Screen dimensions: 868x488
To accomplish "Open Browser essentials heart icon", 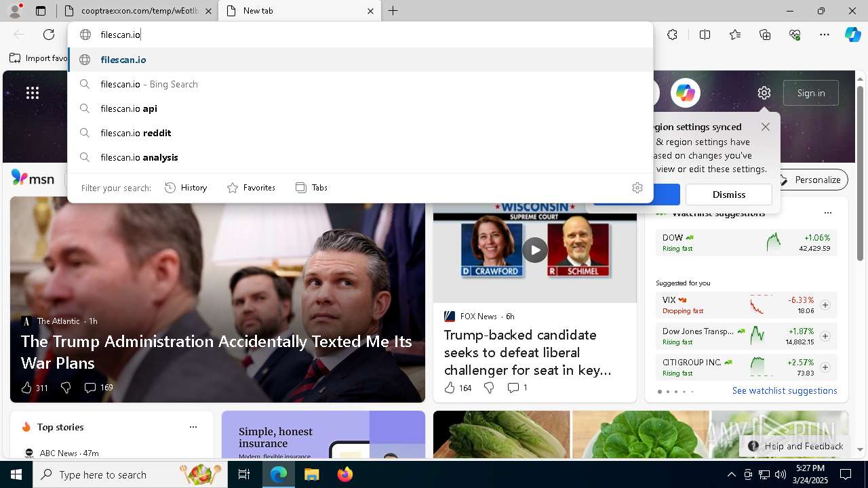I will coord(795,35).
